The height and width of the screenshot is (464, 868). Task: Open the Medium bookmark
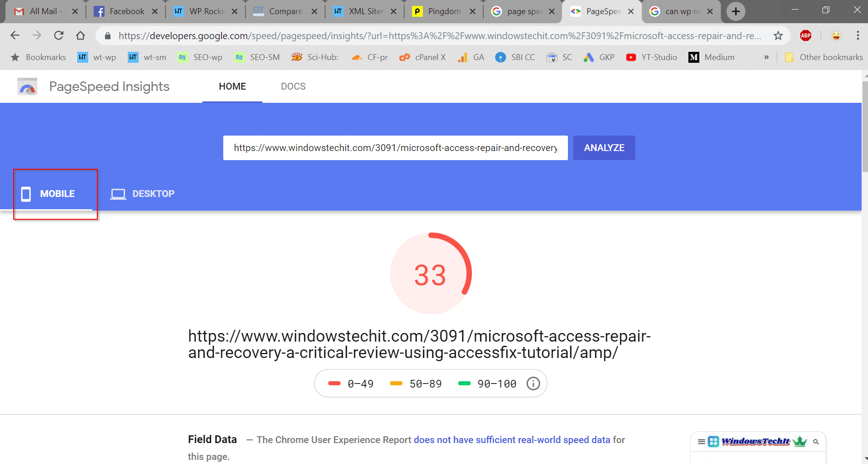point(712,57)
